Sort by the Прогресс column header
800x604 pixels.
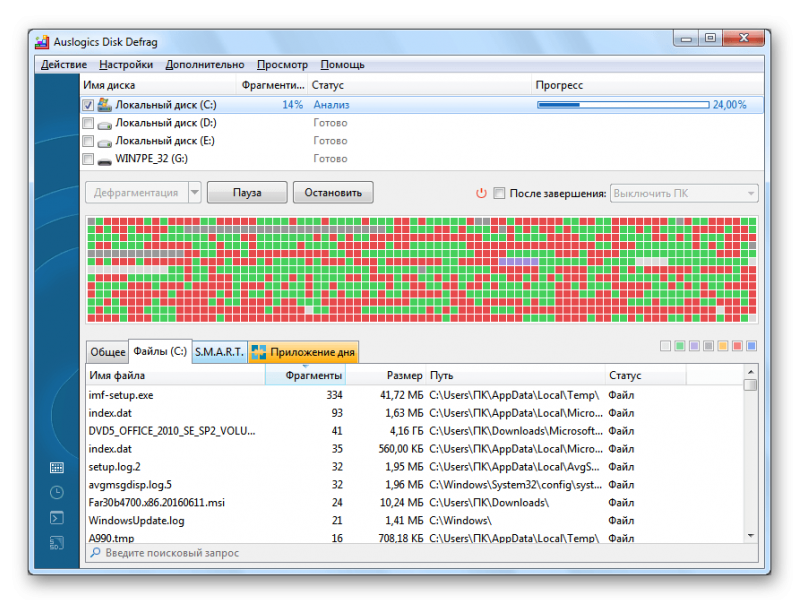click(x=647, y=85)
